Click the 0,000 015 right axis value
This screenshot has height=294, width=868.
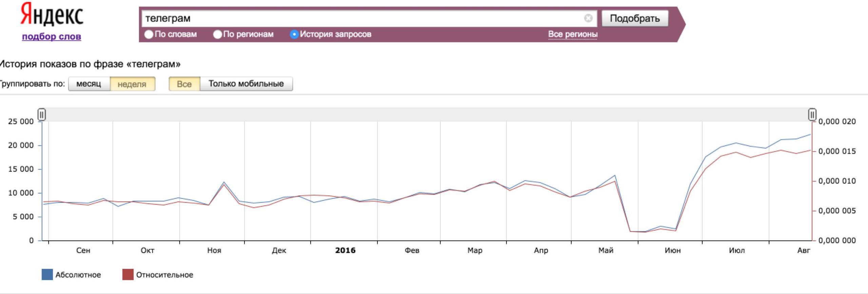[x=837, y=151]
